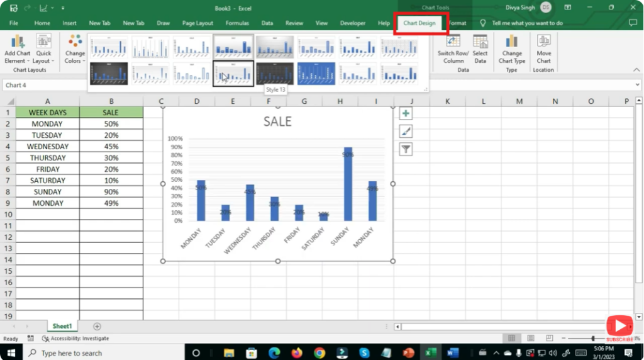The height and width of the screenshot is (360, 644).
Task: Switch to the Insert tab
Action: click(69, 23)
